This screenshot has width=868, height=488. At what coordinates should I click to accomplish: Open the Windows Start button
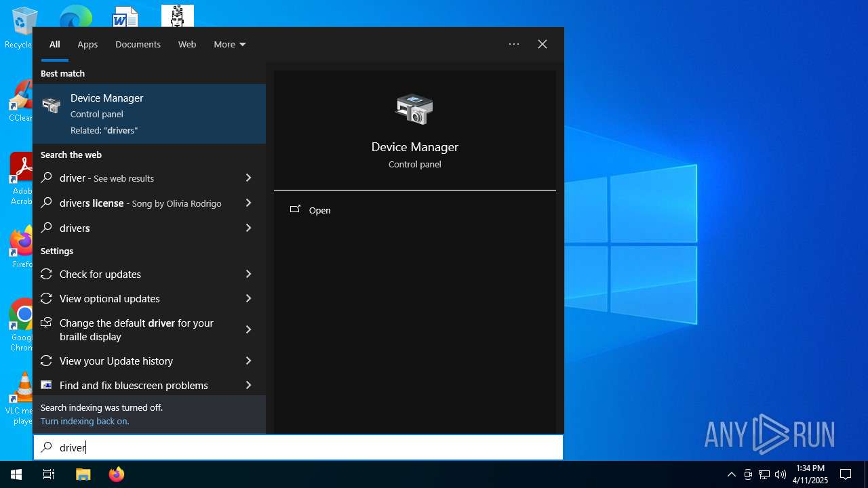pos(16,474)
